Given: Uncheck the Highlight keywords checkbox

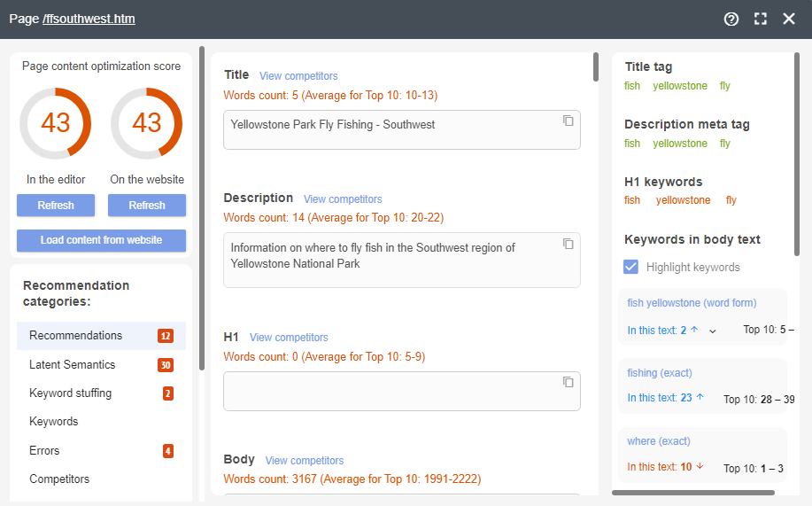Looking at the screenshot, I should tap(631, 267).
